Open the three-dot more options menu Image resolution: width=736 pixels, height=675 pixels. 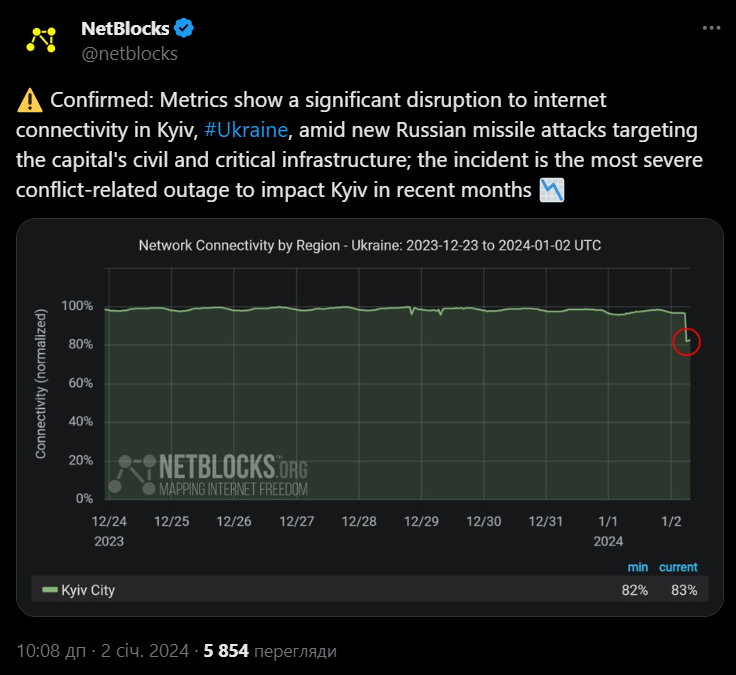(711, 28)
